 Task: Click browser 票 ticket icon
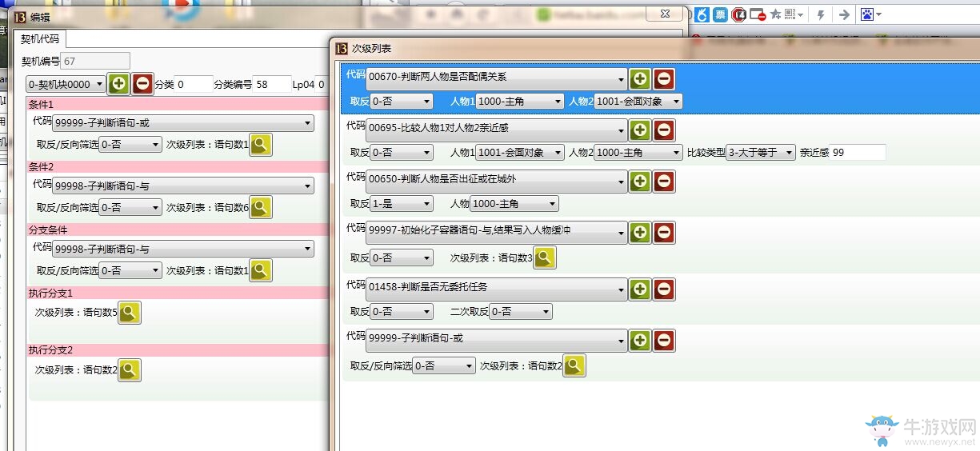[x=721, y=14]
